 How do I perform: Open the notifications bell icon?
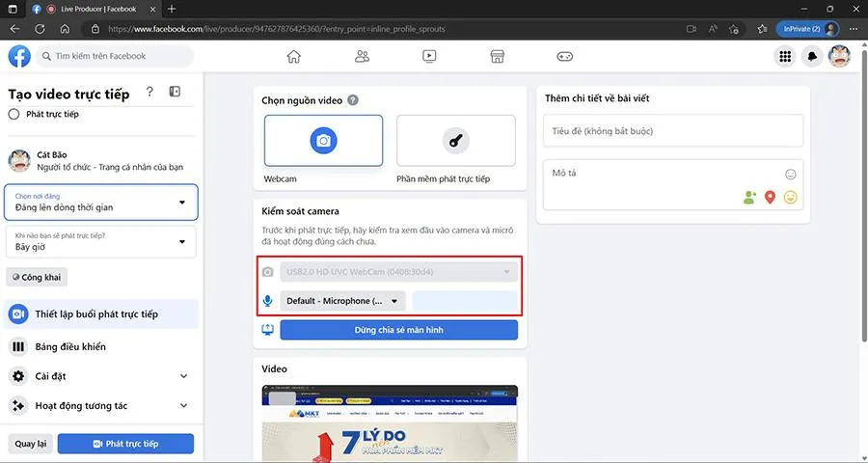[x=811, y=57]
